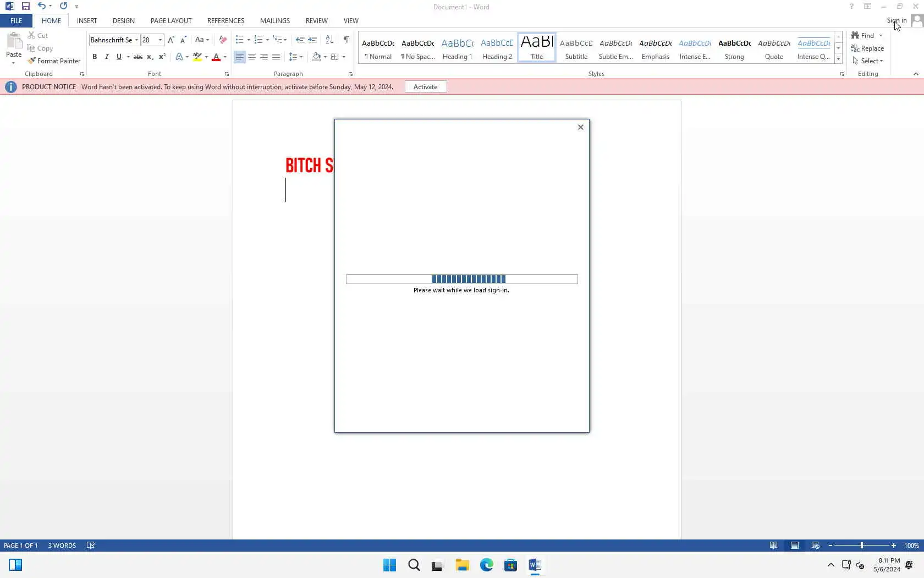Repeat action using the redo icon
This screenshot has width=924, height=578.
click(63, 6)
